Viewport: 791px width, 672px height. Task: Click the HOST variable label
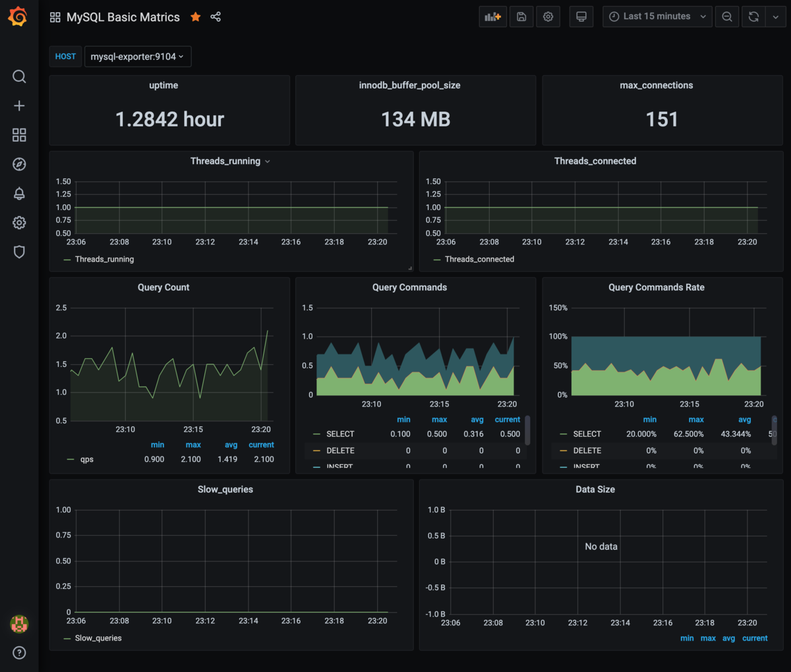(x=65, y=57)
